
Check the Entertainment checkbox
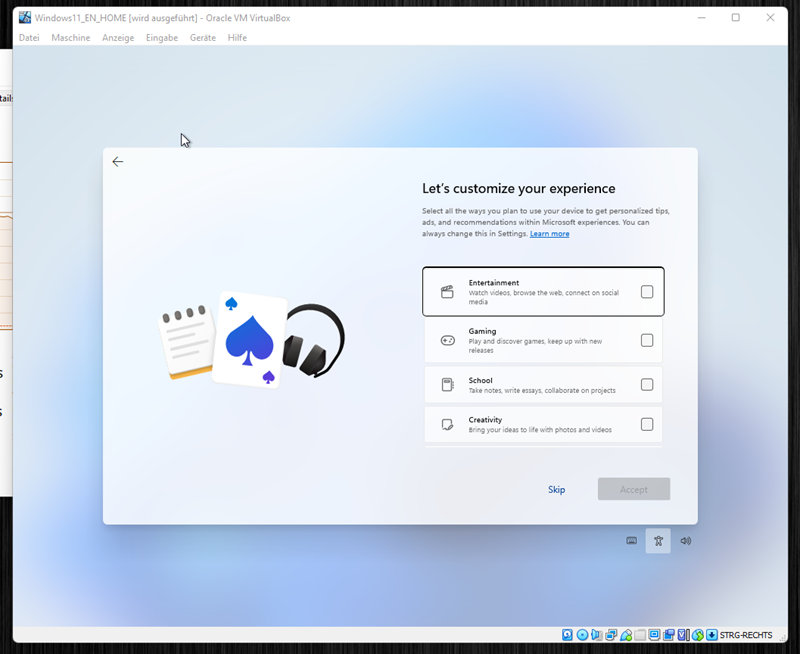tap(647, 292)
